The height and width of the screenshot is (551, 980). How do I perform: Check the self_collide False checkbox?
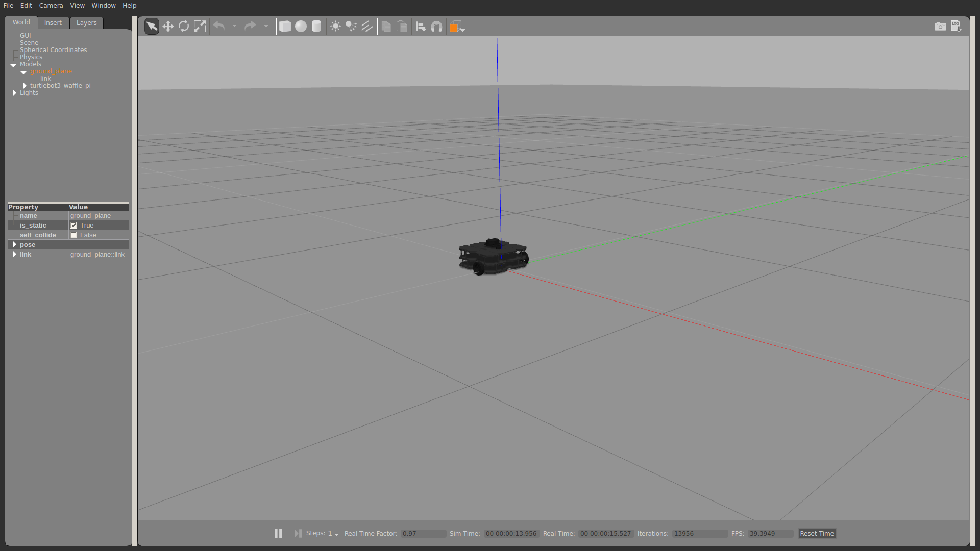pos(74,235)
